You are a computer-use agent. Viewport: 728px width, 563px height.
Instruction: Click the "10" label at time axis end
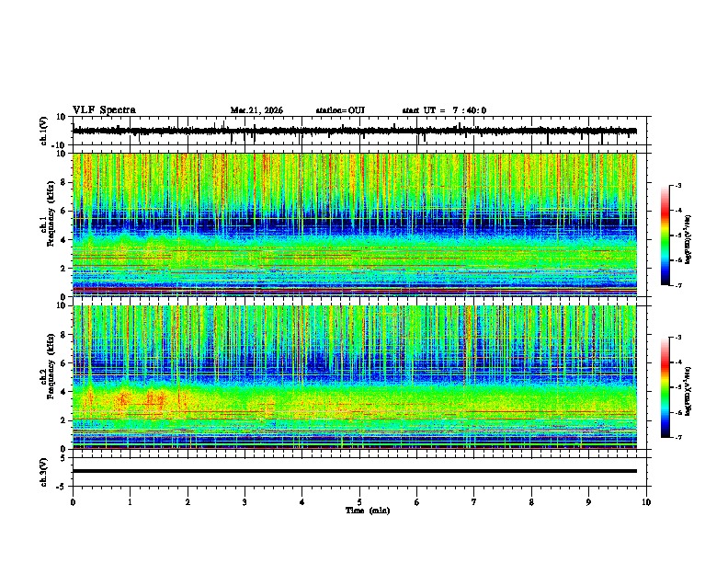pos(646,502)
